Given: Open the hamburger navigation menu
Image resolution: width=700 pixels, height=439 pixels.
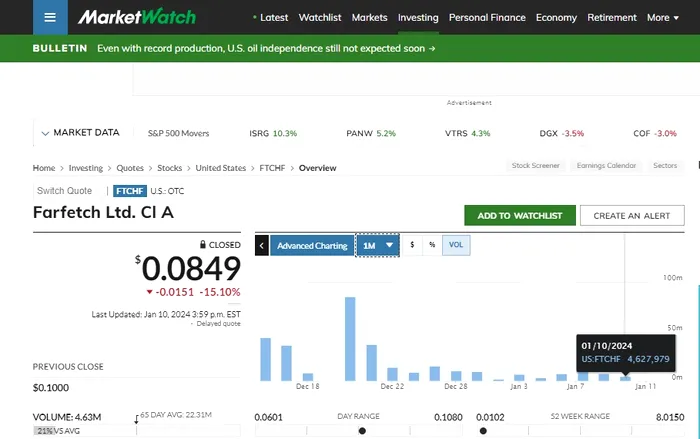Looking at the screenshot, I should point(50,18).
